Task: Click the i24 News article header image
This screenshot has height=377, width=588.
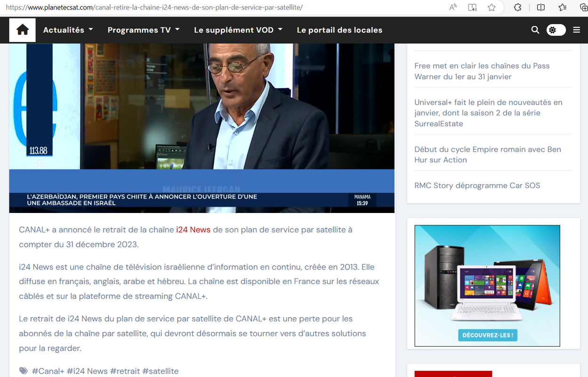Action: (x=201, y=128)
